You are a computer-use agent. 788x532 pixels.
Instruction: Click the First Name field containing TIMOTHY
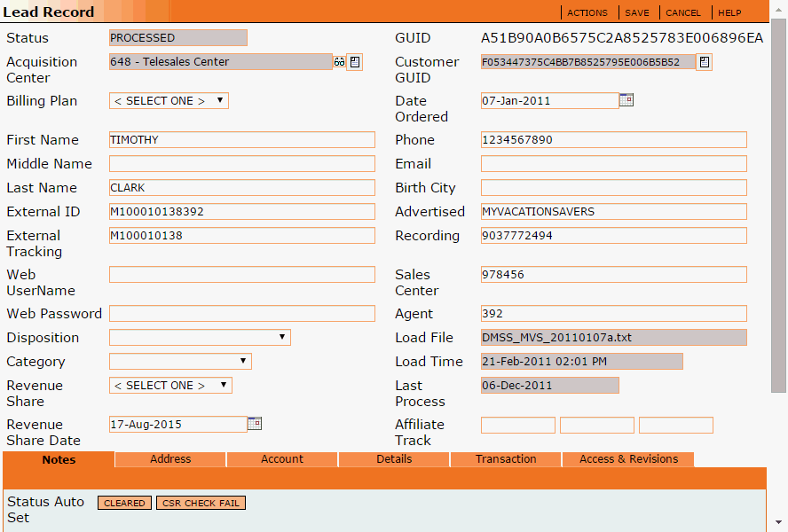[242, 140]
